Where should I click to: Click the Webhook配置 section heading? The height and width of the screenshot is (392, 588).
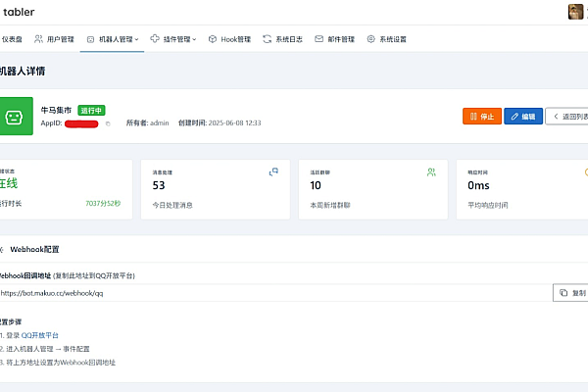pos(34,250)
